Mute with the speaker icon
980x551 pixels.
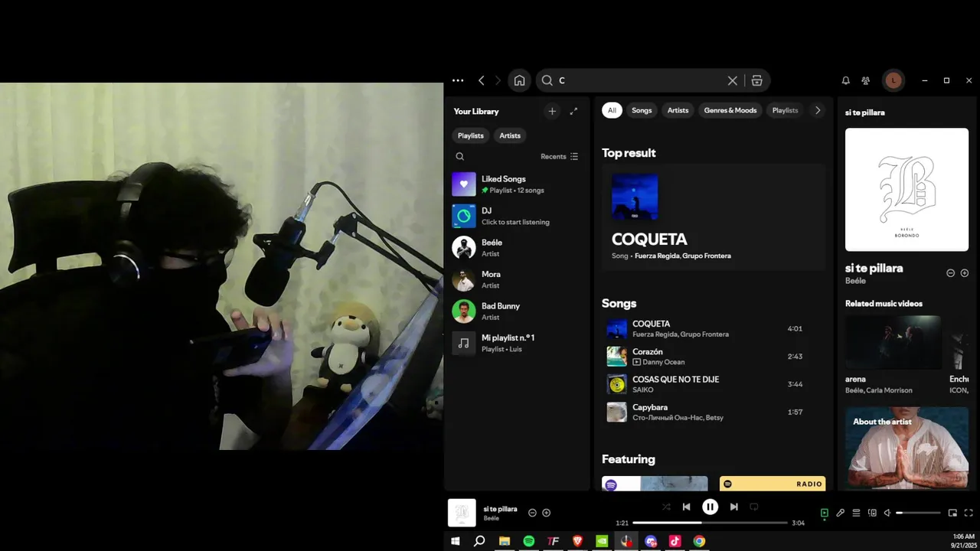tap(887, 513)
